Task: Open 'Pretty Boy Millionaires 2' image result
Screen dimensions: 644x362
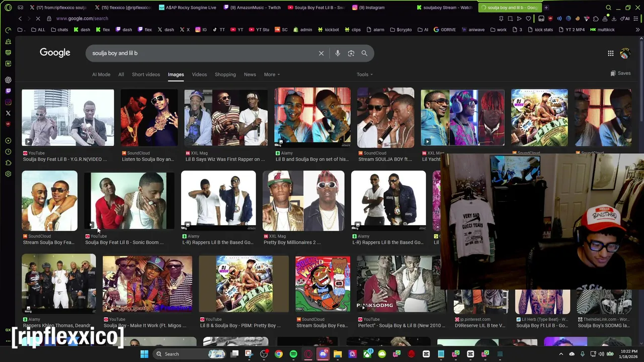Action: point(303,201)
